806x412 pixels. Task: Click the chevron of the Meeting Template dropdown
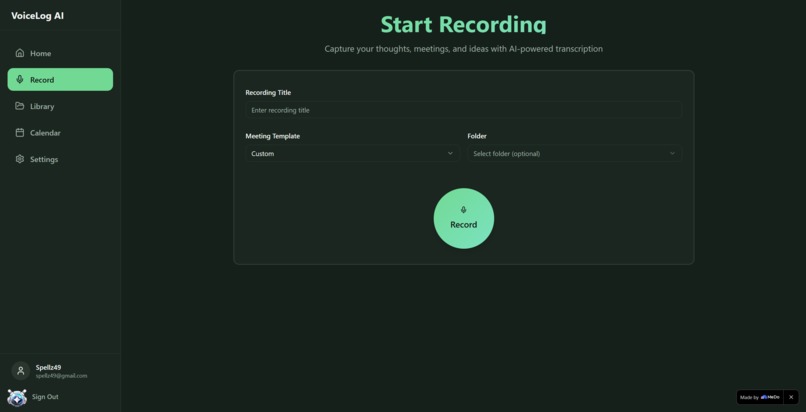450,154
